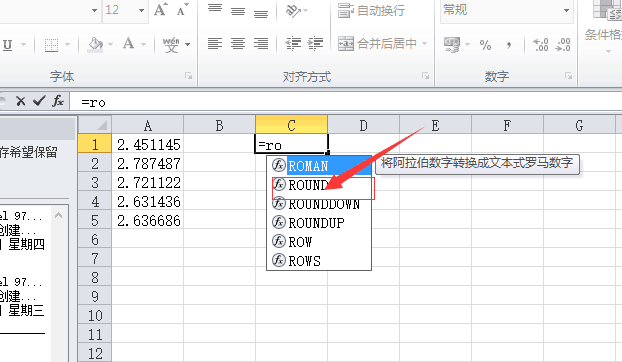Open the font 字体 dialog launcher
The width and height of the screenshot is (622, 362).
pyautogui.click(x=189, y=76)
